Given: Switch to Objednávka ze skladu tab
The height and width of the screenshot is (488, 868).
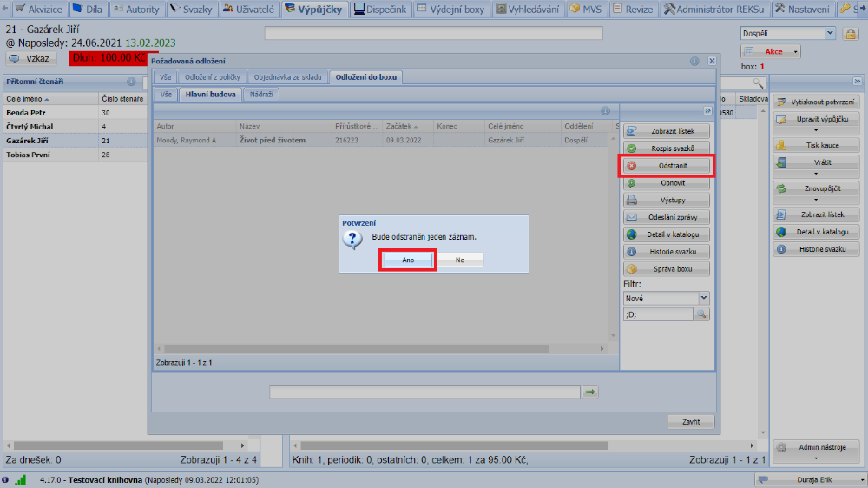Looking at the screenshot, I should tap(287, 77).
